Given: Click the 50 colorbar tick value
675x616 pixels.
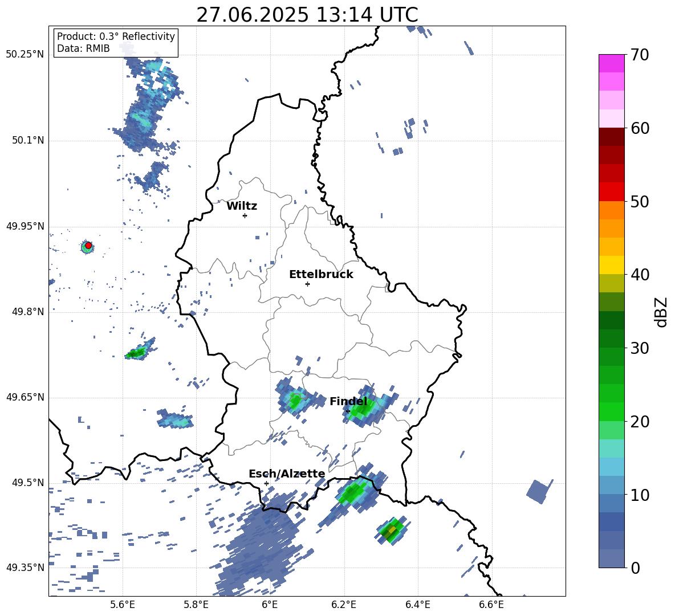Looking at the screenshot, I should pyautogui.click(x=640, y=201).
